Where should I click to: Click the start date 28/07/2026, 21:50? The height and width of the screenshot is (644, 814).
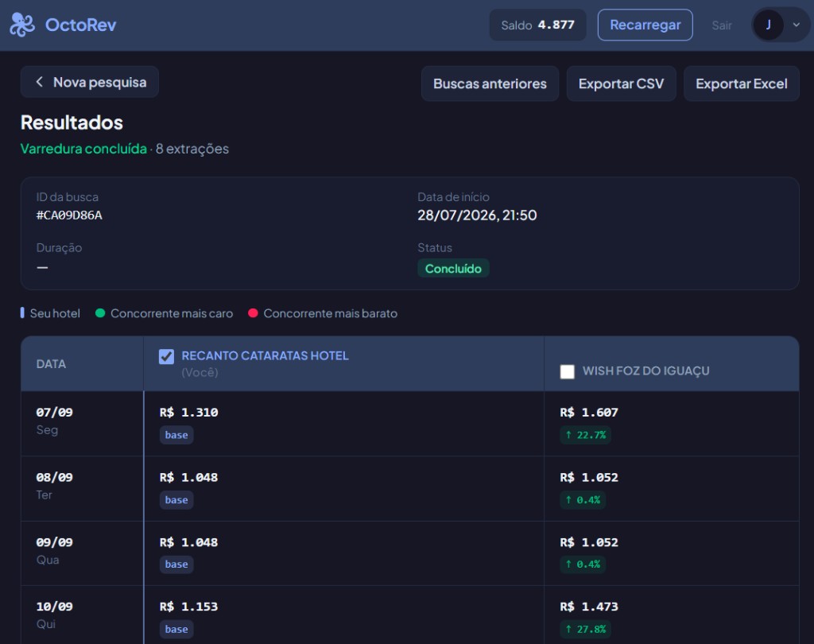(477, 215)
